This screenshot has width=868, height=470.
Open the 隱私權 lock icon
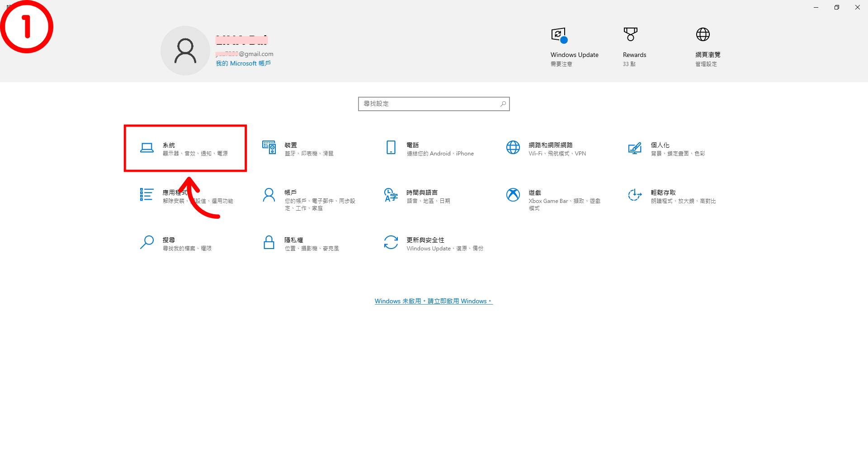click(269, 242)
